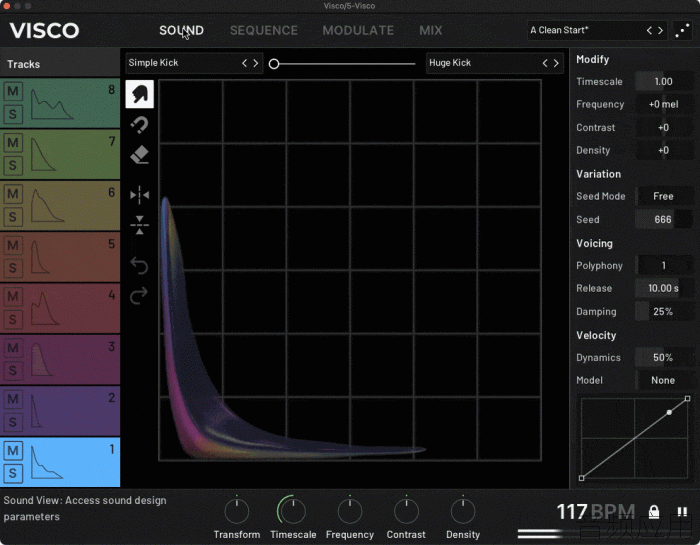Load previous preset before A Clean Start
Image resolution: width=700 pixels, height=545 pixels.
point(649,30)
